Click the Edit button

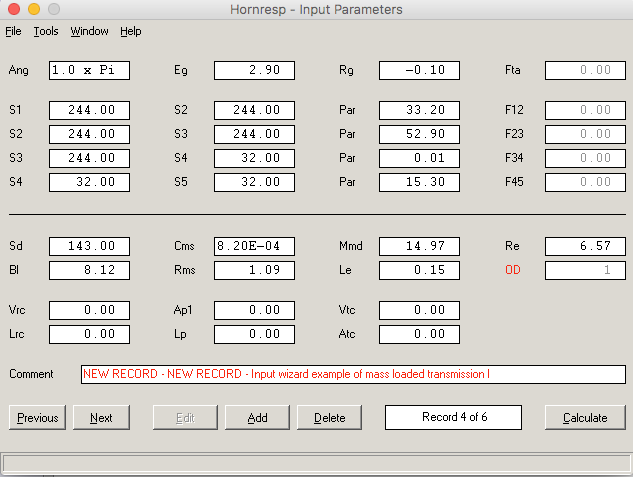click(185, 418)
